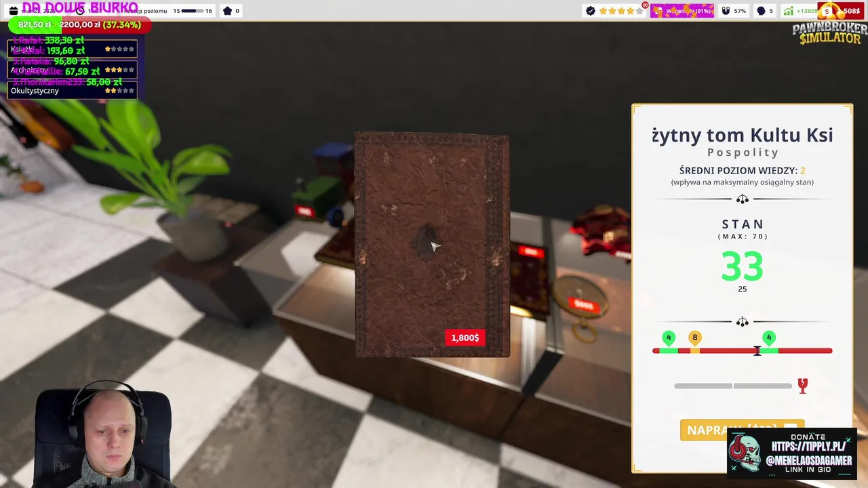Click the red 1,800$ price tag on book
The width and height of the screenshot is (868, 488).
pyautogui.click(x=465, y=338)
